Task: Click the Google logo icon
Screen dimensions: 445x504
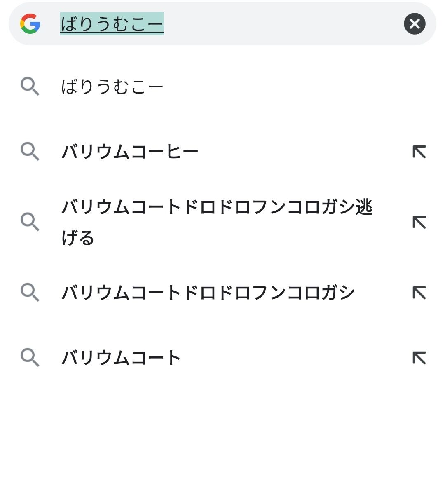Action: (30, 23)
